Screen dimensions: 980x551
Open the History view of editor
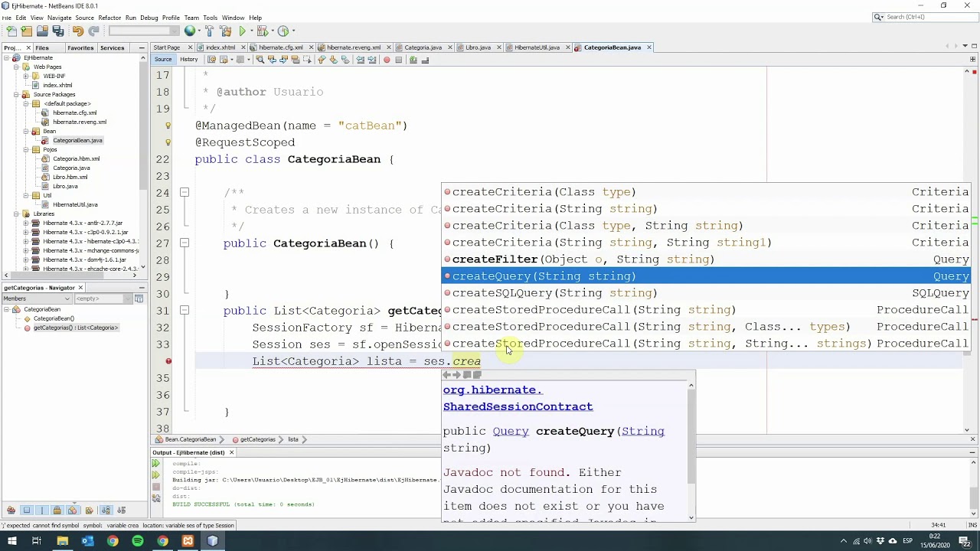(189, 60)
